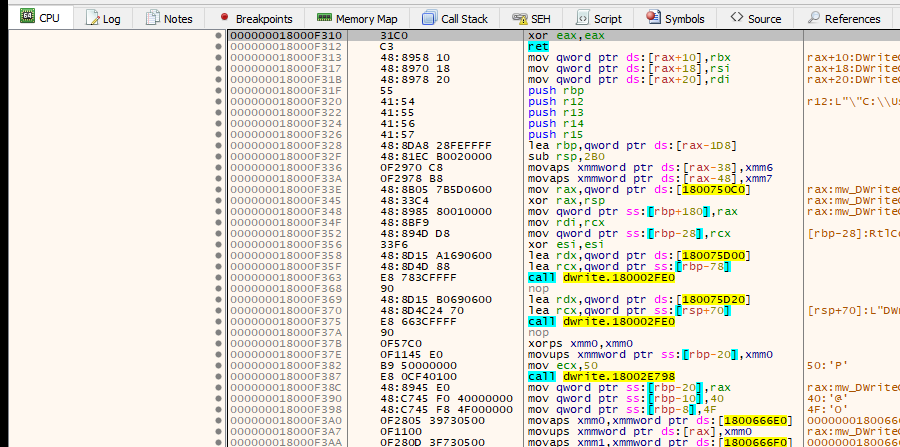
Task: Click bytes 48:8DA8 28FEFFFF
Action: pos(436,146)
